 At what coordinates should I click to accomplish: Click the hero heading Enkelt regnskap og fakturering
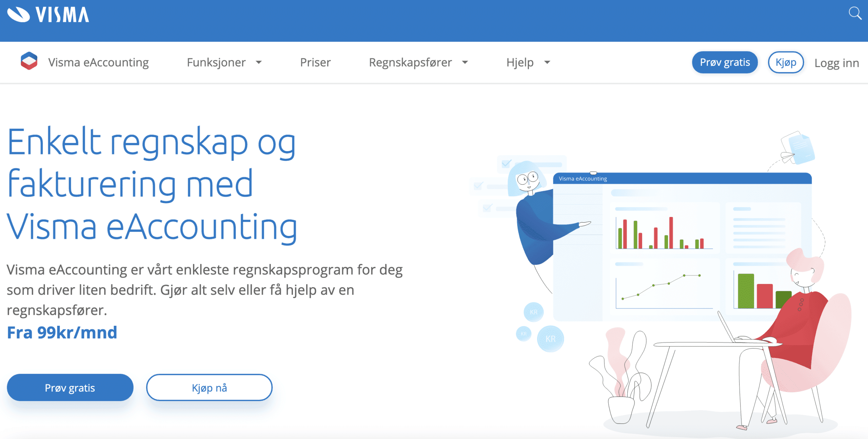tap(152, 185)
